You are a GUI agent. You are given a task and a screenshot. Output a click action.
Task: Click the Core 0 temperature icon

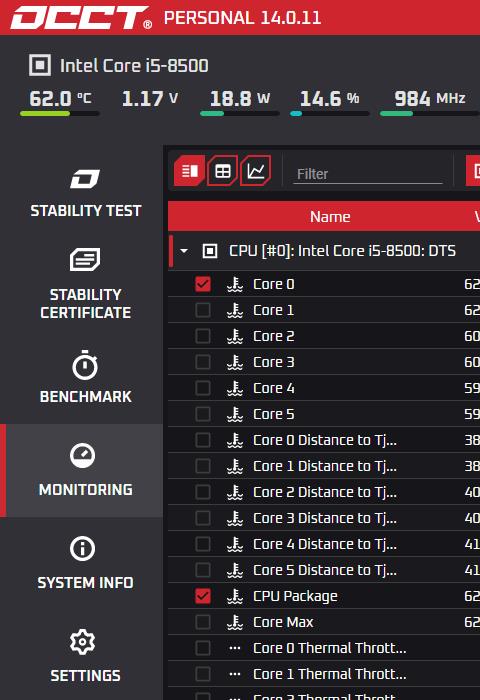point(235,284)
